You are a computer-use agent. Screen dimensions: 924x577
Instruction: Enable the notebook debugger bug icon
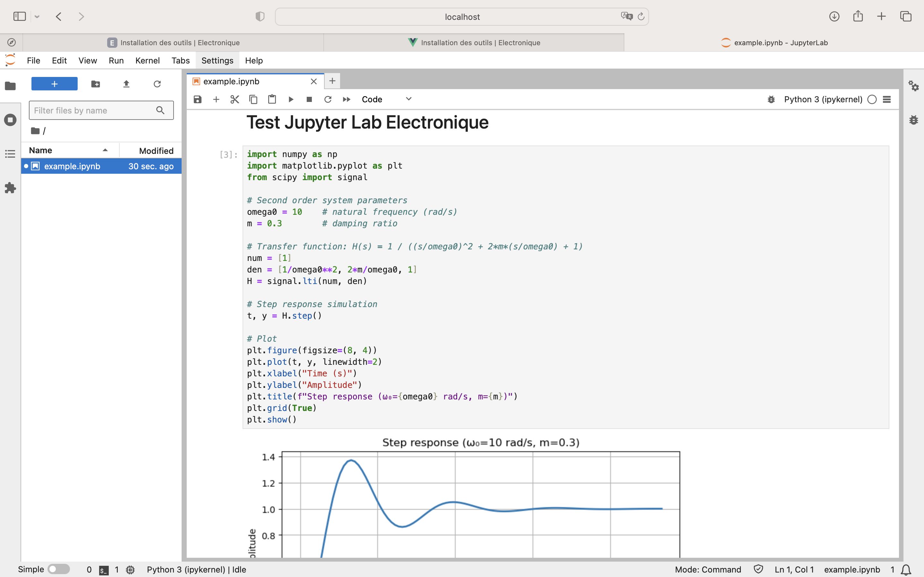pyautogui.click(x=771, y=100)
